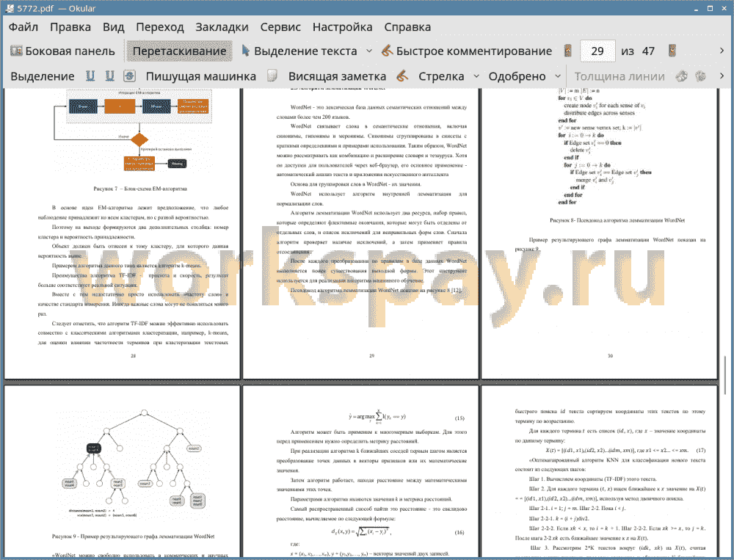The image size is (734, 560).
Task: Open the Справка menu
Action: (407, 27)
